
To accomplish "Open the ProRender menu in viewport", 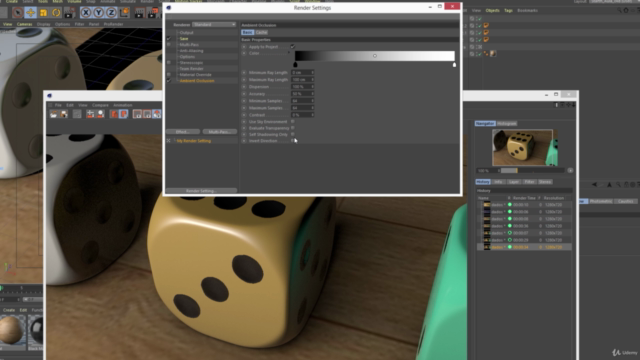I will 113,24.
